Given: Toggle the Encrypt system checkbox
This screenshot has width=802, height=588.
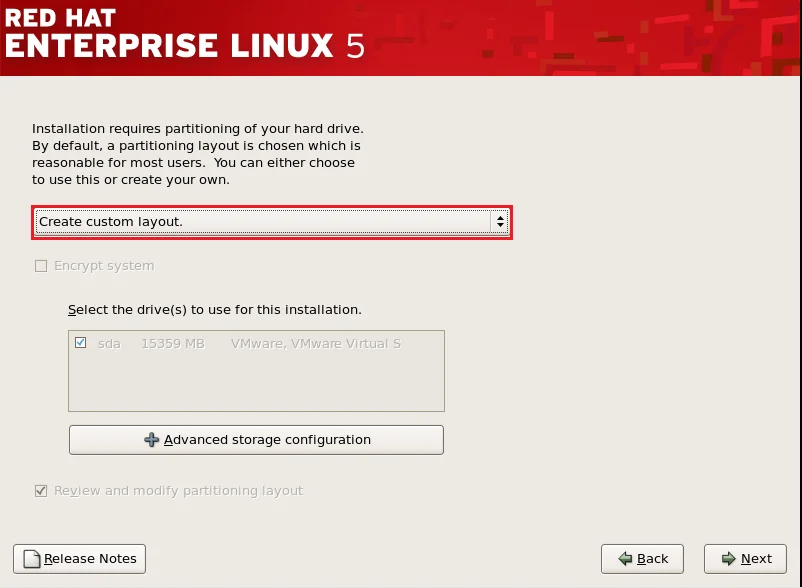Looking at the screenshot, I should 41,266.
